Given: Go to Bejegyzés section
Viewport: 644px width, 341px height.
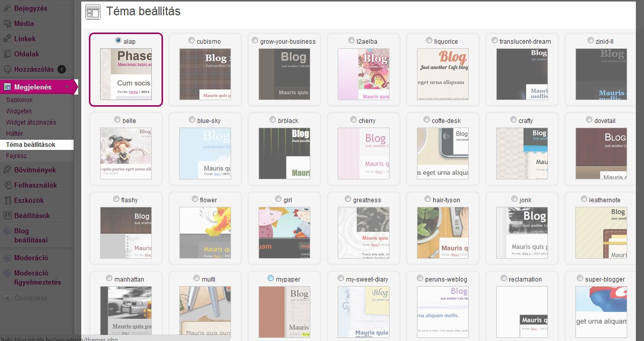Looking at the screenshot, I should [x=29, y=8].
